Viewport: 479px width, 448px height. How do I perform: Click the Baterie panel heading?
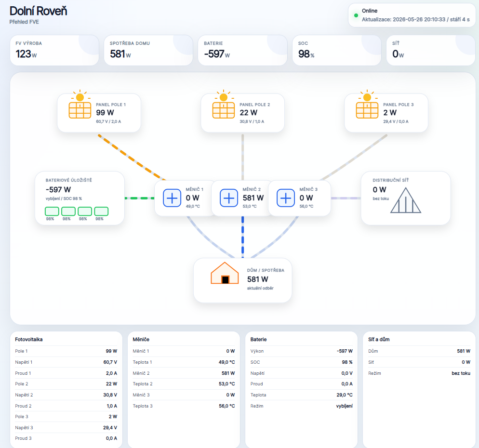258,339
